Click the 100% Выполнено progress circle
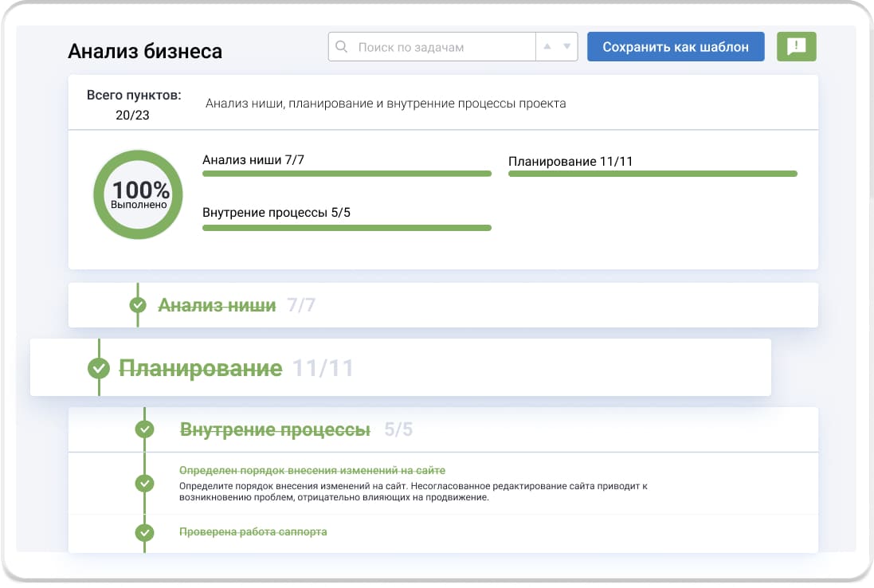 coord(139,194)
